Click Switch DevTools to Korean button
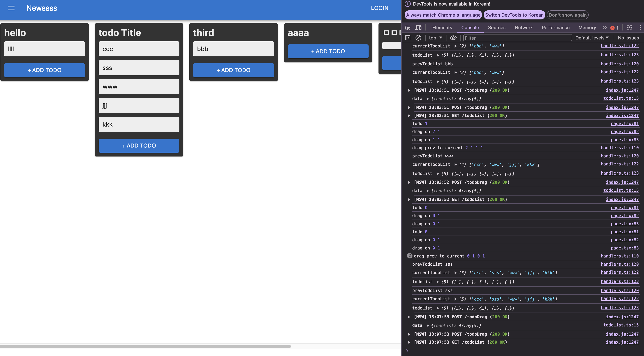This screenshot has height=356, width=644. click(x=514, y=15)
